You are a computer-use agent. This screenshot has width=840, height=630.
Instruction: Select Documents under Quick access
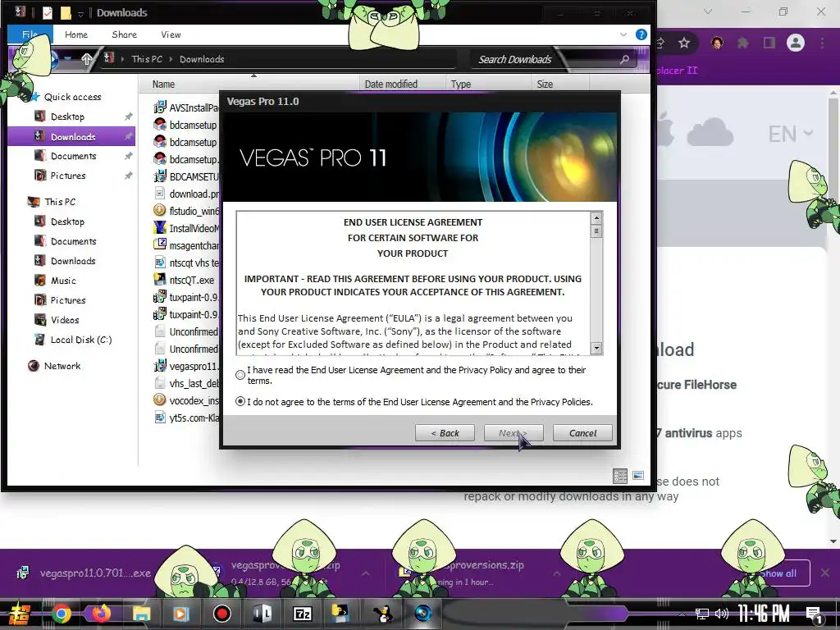point(73,156)
